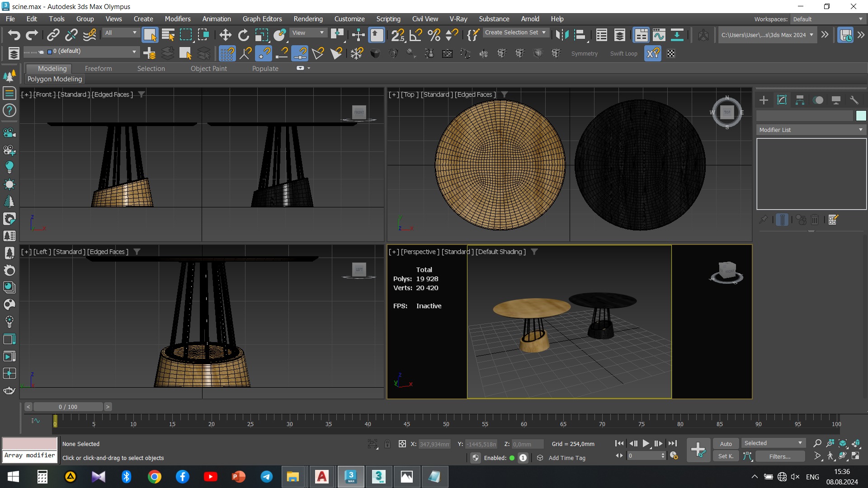This screenshot has height=488, width=868.
Task: Choose the Select and Scale tool
Action: tap(262, 35)
